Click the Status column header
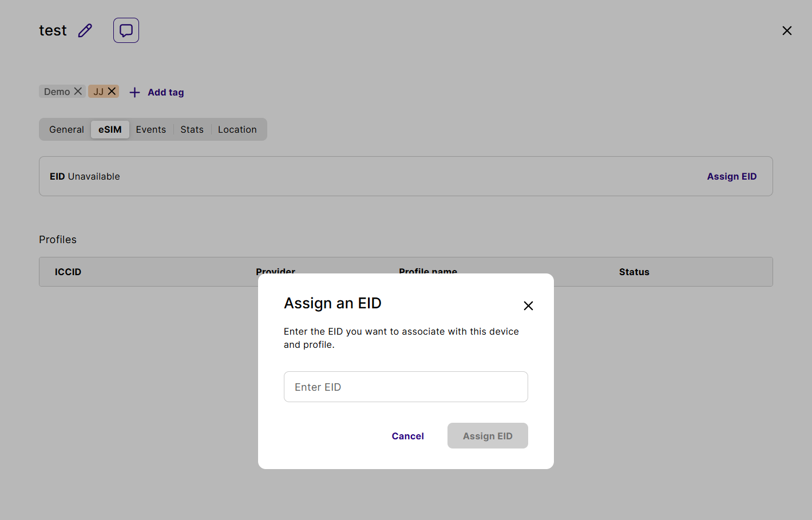This screenshot has height=520, width=812. [x=634, y=272]
